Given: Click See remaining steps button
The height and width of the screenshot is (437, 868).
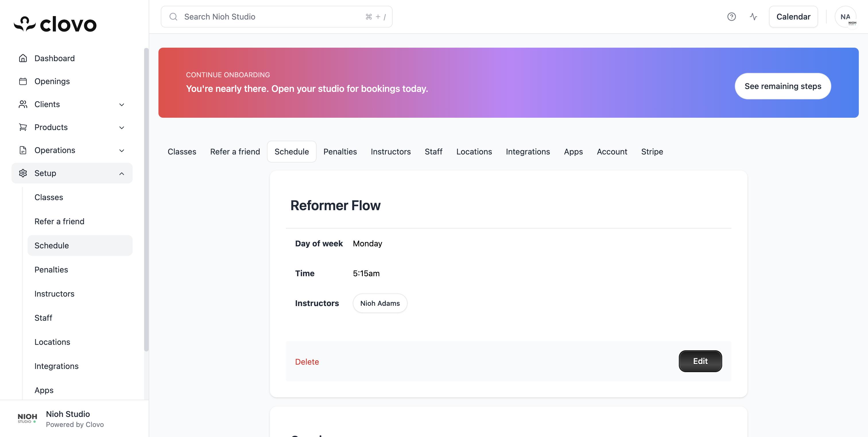Looking at the screenshot, I should point(783,86).
